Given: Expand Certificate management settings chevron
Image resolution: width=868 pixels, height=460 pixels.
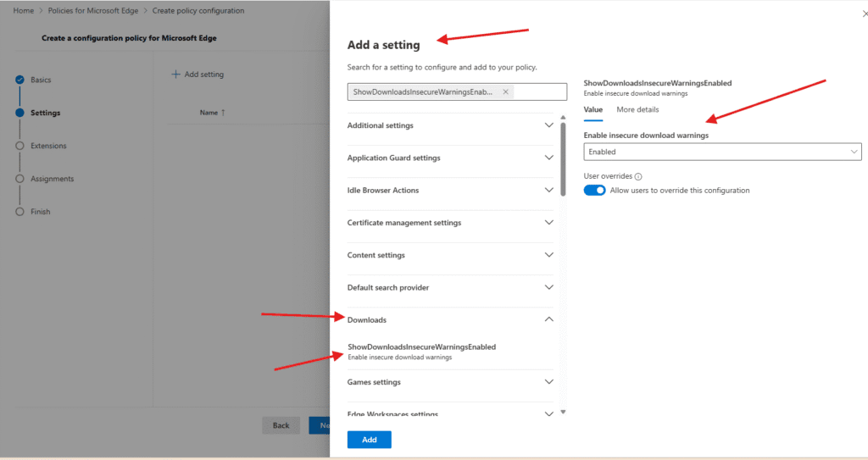Looking at the screenshot, I should [x=548, y=223].
